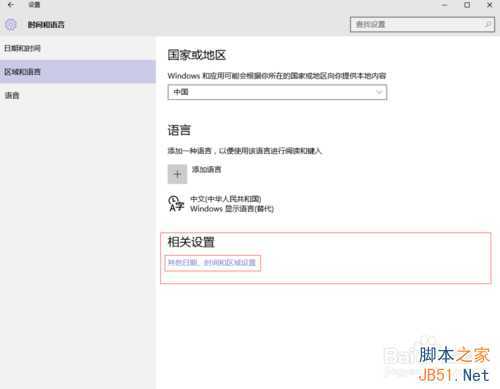Image resolution: width=500 pixels, height=389 pixels.
Task: Close the settings window
Action: coord(490,5)
